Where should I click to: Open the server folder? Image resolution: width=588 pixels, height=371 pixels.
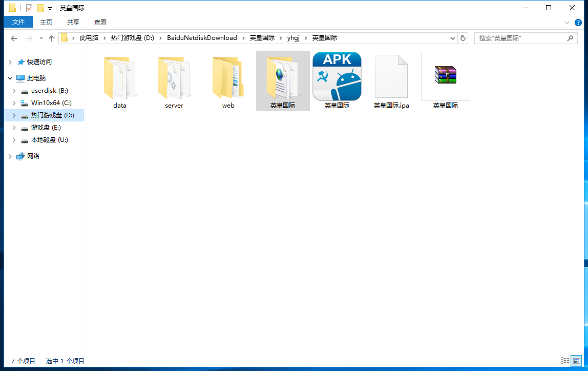click(174, 79)
